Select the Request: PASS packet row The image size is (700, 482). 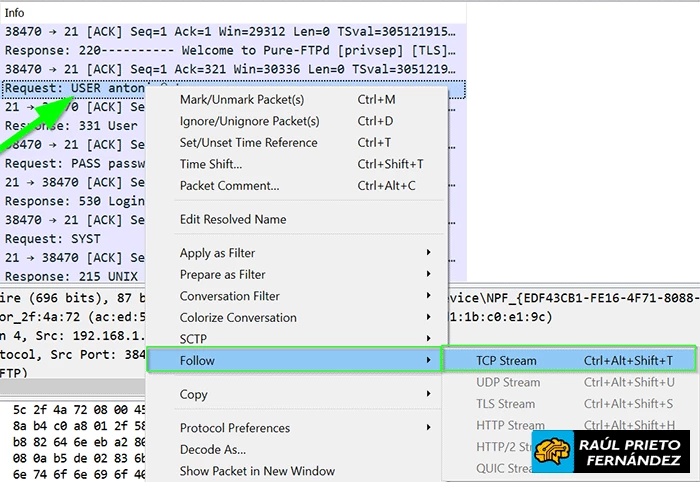pyautogui.click(x=70, y=163)
